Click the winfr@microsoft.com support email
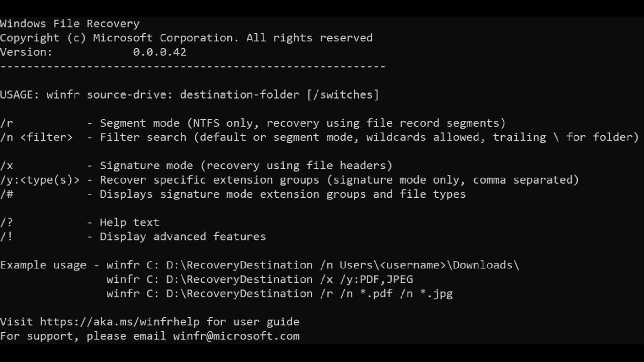This screenshot has width=644, height=362. point(236,336)
